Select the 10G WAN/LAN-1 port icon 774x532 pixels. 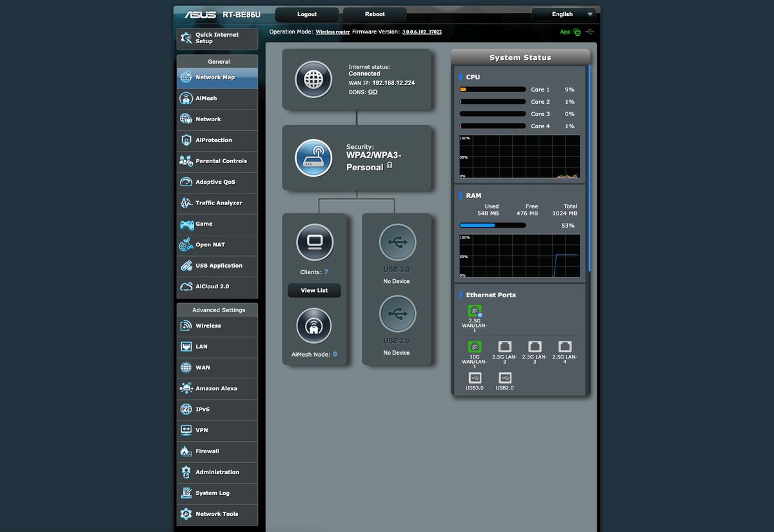pos(475,346)
